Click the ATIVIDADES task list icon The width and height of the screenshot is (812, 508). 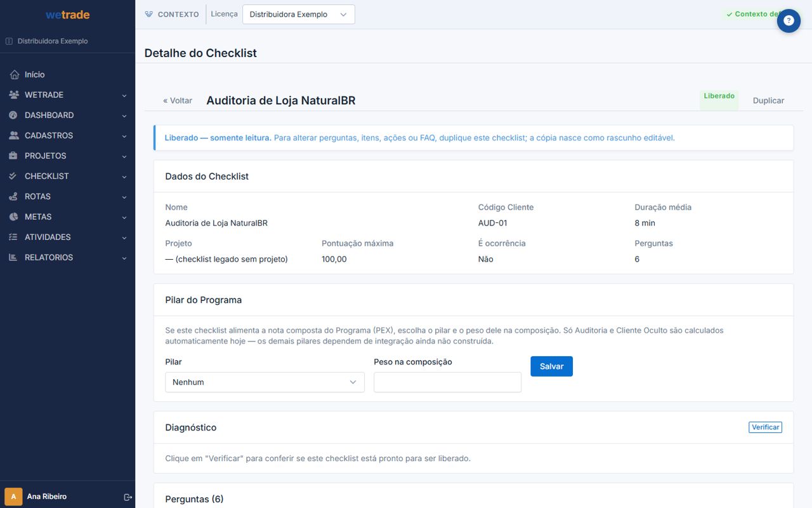click(14, 237)
